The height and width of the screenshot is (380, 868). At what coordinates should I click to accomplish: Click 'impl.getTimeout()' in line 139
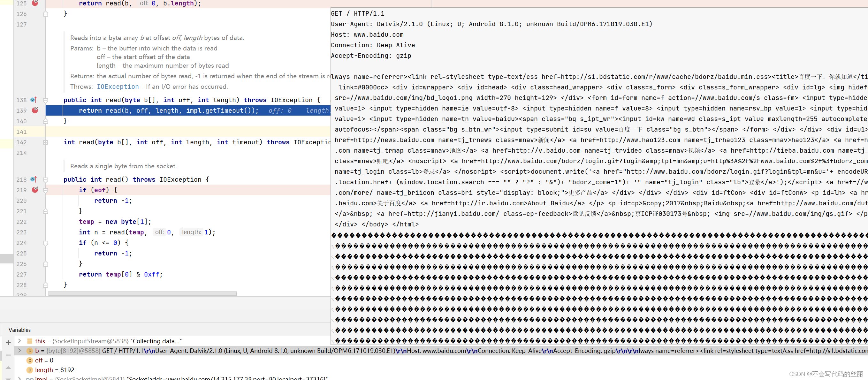pos(220,110)
